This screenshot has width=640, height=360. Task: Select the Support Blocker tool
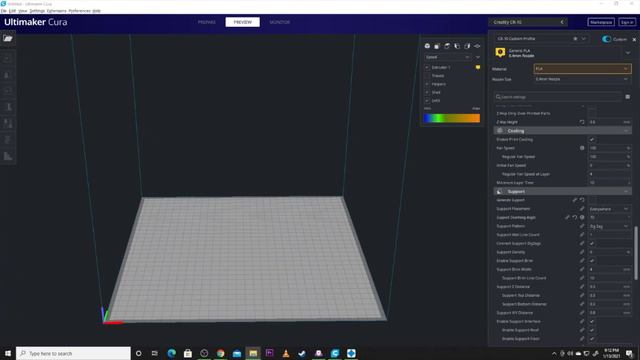tap(7, 140)
